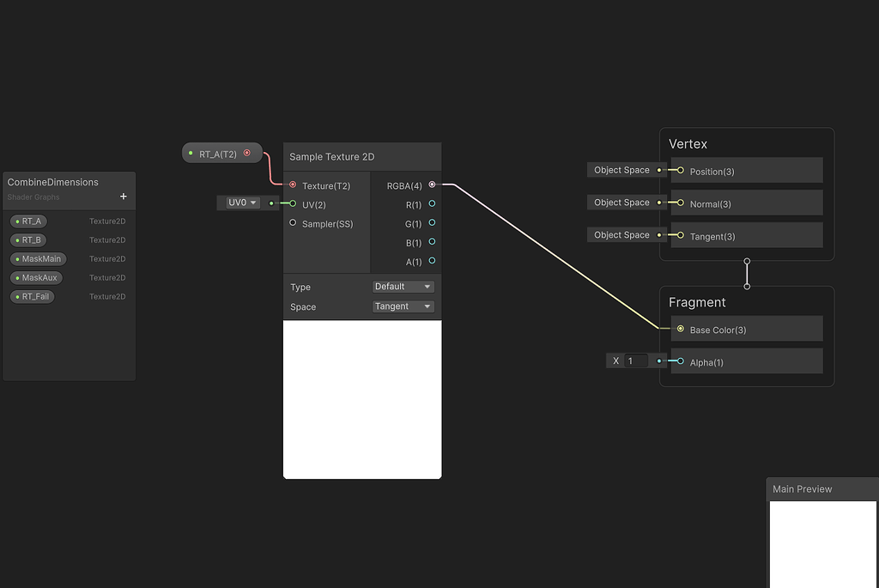Click the G(1) output port
The height and width of the screenshot is (588, 879).
pyautogui.click(x=432, y=223)
